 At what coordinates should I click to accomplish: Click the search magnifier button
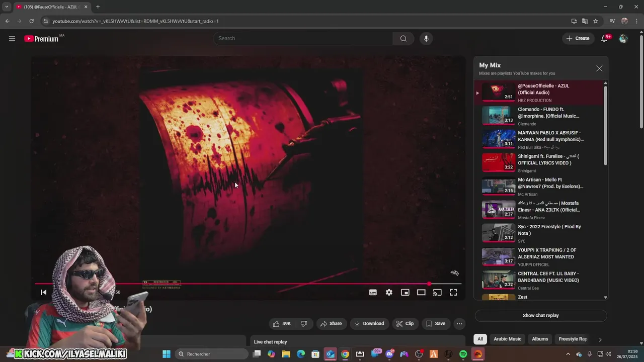404,38
